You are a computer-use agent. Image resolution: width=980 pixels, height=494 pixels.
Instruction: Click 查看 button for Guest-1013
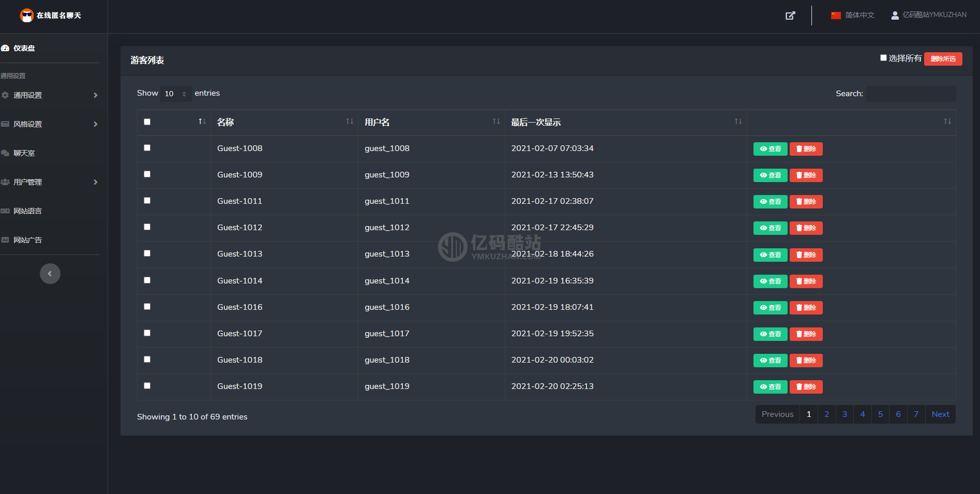coord(770,255)
